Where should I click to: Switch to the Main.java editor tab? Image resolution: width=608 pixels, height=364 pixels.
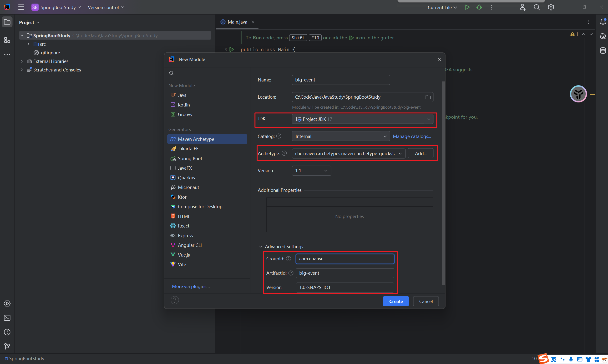(x=237, y=22)
